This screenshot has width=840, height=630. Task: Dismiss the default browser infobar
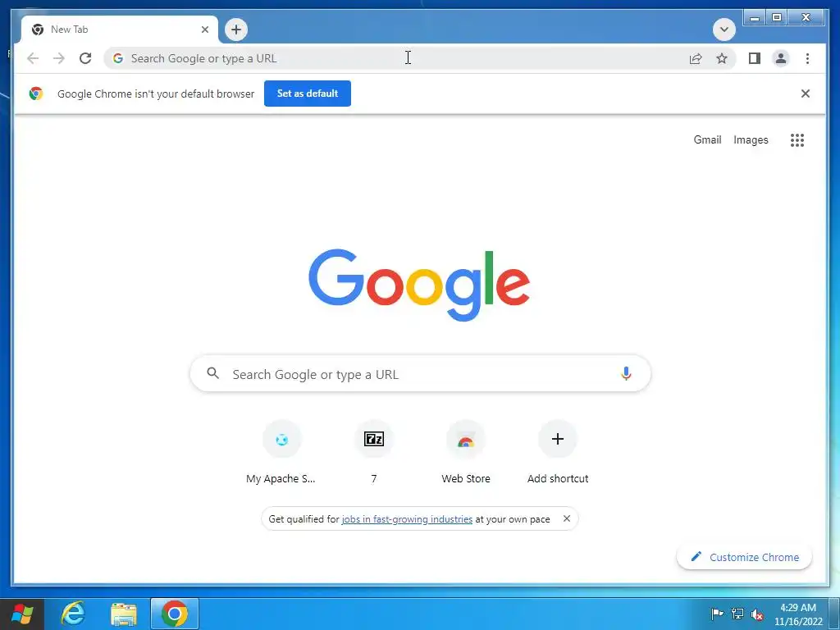(806, 94)
